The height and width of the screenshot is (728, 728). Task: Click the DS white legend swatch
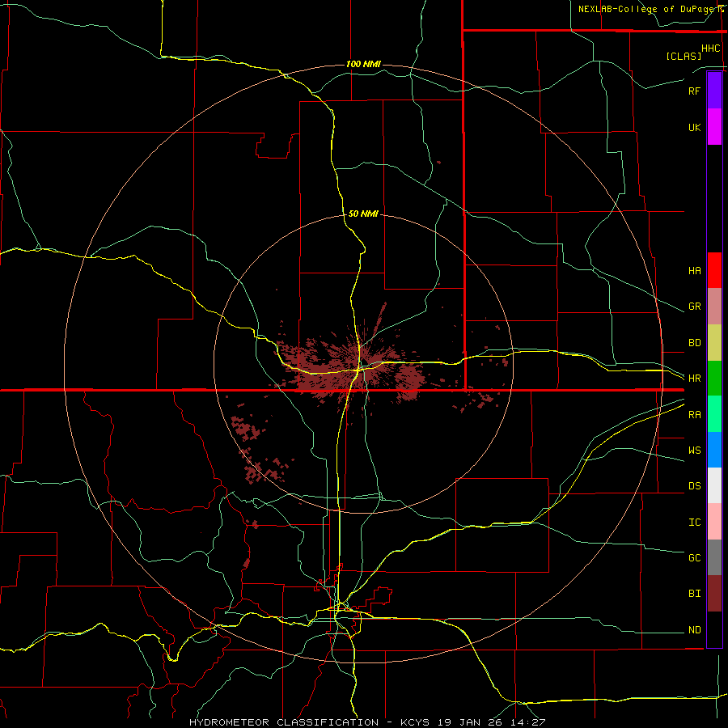pyautogui.click(x=714, y=485)
